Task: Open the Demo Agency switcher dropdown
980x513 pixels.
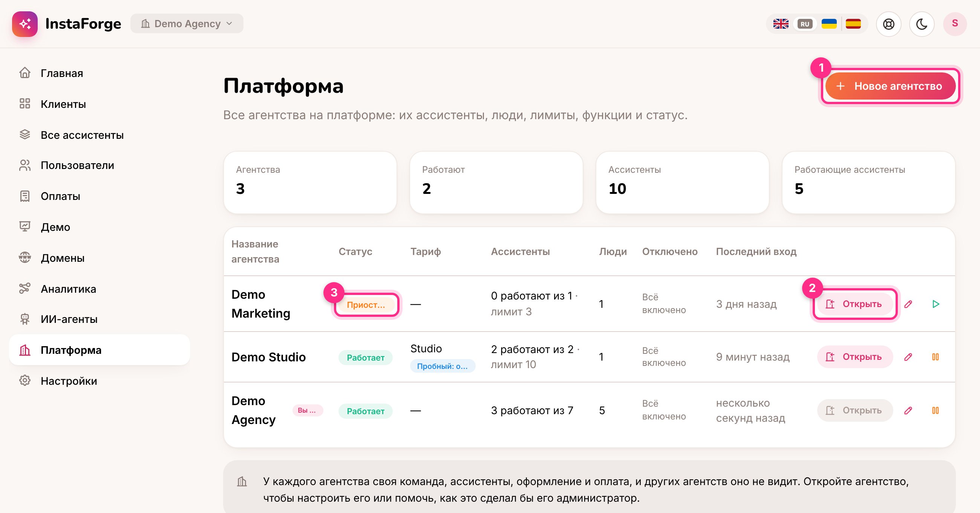Action: (x=187, y=24)
